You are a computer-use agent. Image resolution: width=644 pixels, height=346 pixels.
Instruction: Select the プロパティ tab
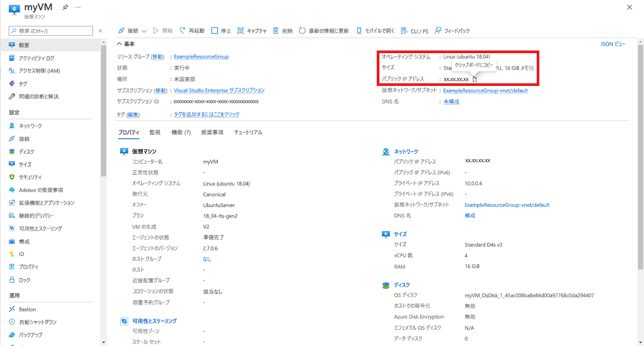coord(129,132)
